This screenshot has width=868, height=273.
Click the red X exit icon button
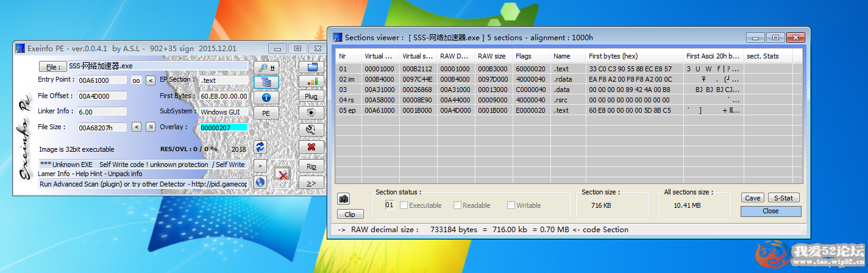[311, 147]
